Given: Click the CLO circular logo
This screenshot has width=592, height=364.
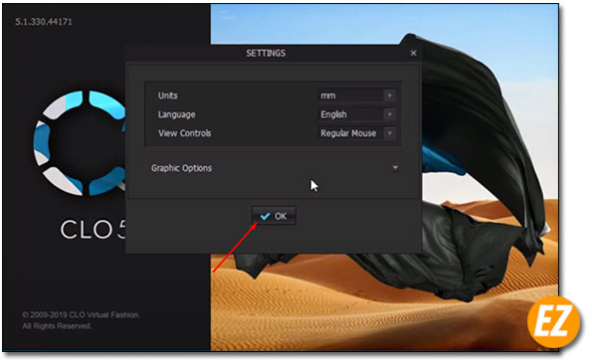Looking at the screenshot, I should tap(80, 142).
